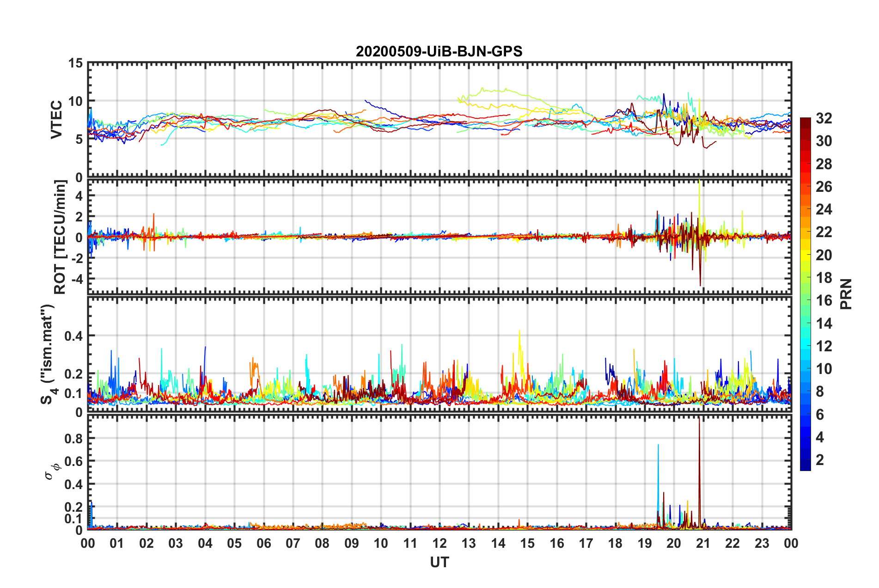Click the 15 tick on the VTEC axis

(x=76, y=63)
